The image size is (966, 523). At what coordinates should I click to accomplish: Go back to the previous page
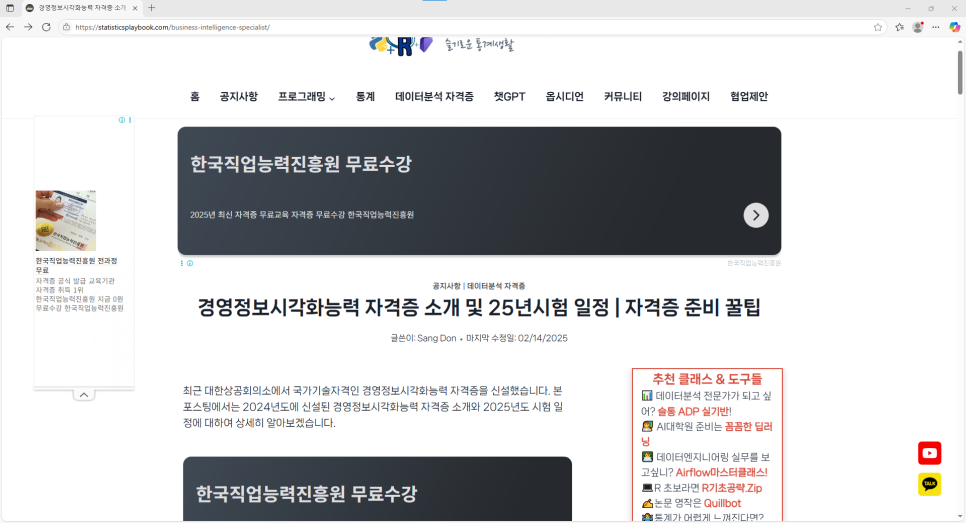10,27
